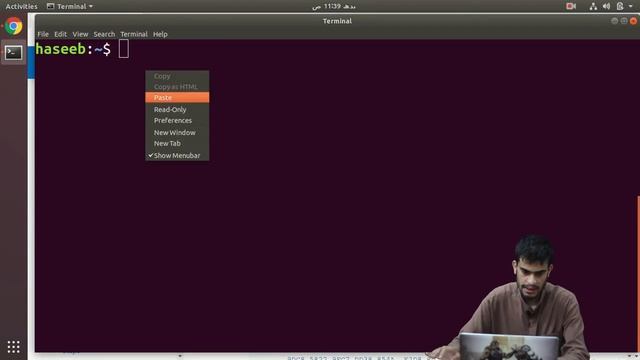Image resolution: width=640 pixels, height=360 pixels.
Task: Open the clock and calendar panel
Action: pos(333,6)
